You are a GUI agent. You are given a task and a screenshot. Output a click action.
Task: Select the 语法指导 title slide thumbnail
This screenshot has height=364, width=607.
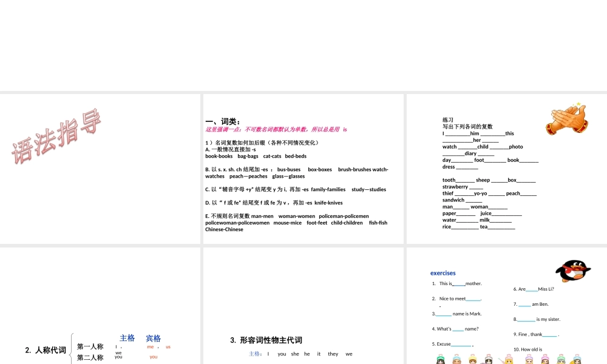coord(100,169)
